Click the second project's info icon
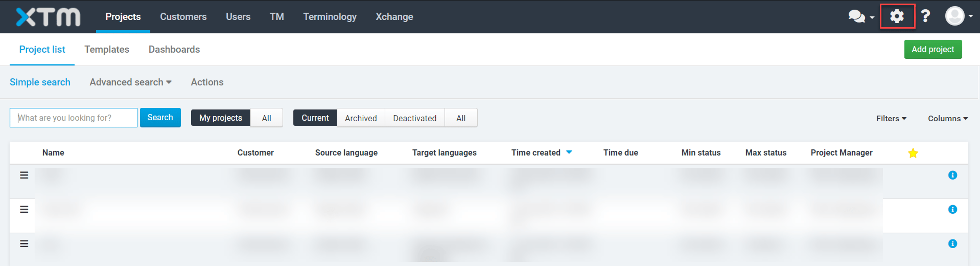The image size is (980, 266). (952, 209)
